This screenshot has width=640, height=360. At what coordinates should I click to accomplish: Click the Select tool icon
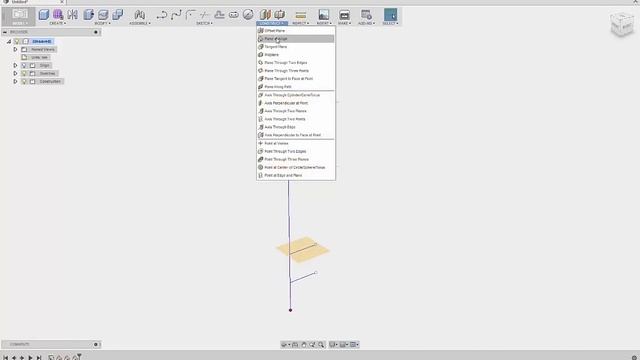pyautogui.click(x=390, y=15)
